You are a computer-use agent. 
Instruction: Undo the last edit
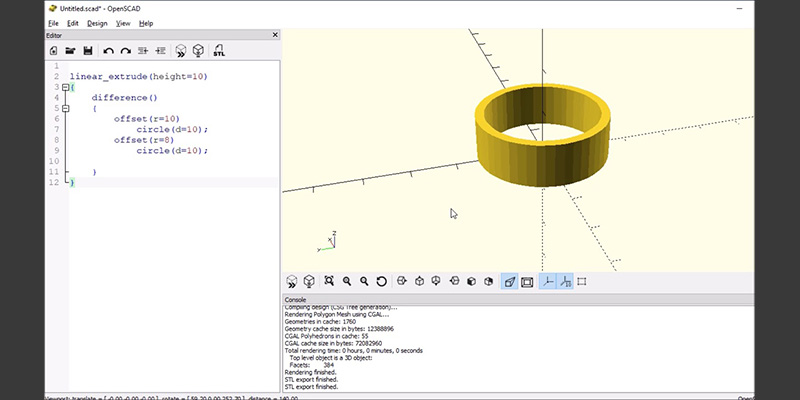coord(108,51)
